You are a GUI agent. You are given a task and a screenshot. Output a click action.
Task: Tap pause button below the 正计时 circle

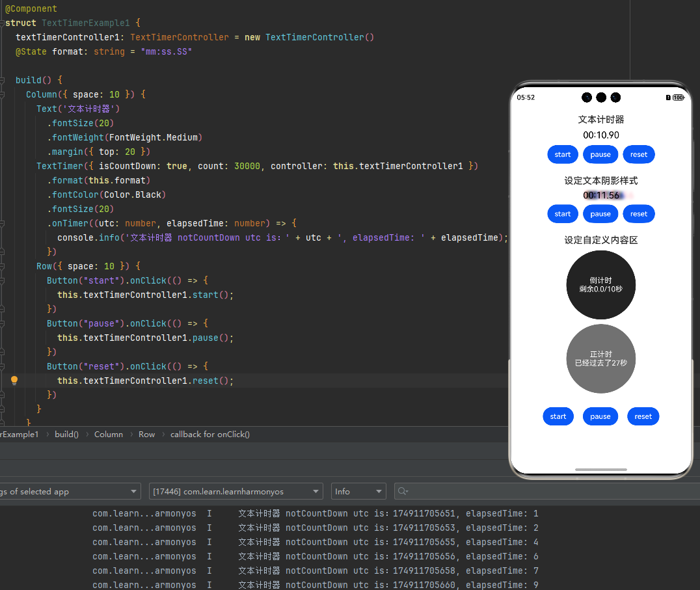600,416
